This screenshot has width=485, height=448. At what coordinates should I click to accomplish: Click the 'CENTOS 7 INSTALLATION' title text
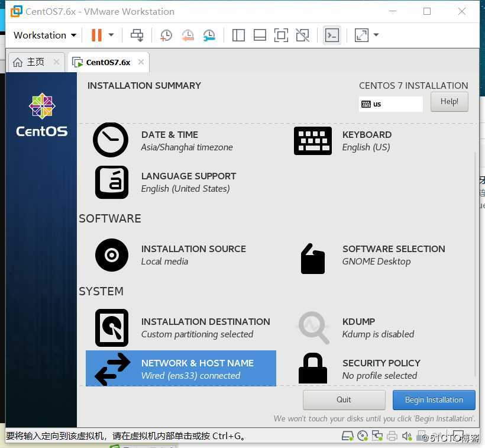tap(413, 85)
